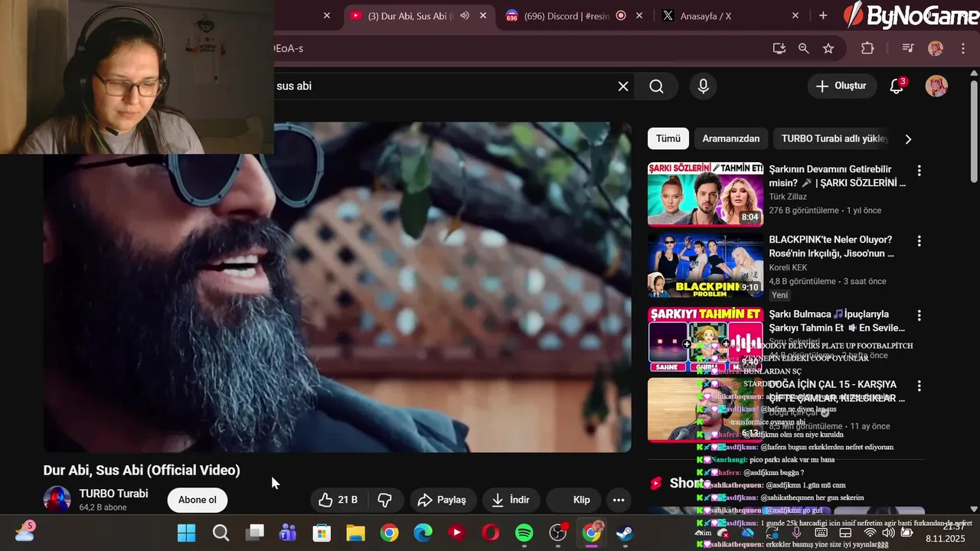Close the Anasayfa / X tab
The width and height of the screenshot is (980, 551).
click(x=795, y=15)
